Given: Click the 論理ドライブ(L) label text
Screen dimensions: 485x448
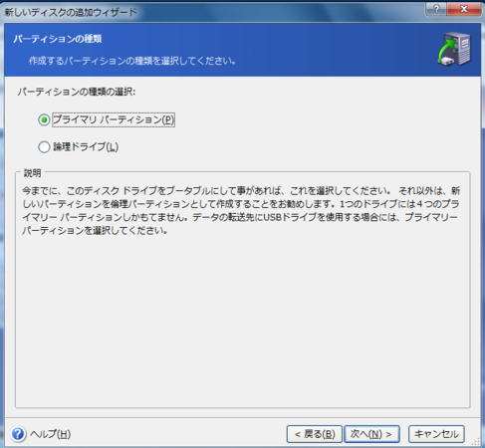Looking at the screenshot, I should point(86,146).
